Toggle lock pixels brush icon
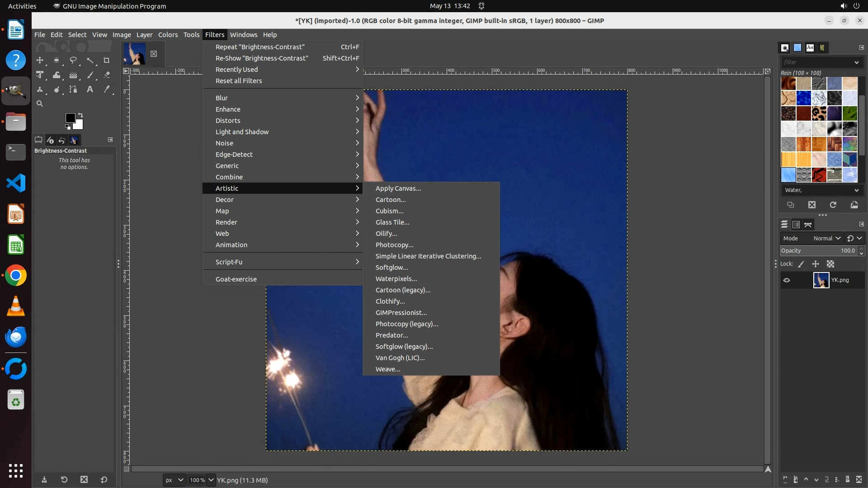 [x=801, y=264]
